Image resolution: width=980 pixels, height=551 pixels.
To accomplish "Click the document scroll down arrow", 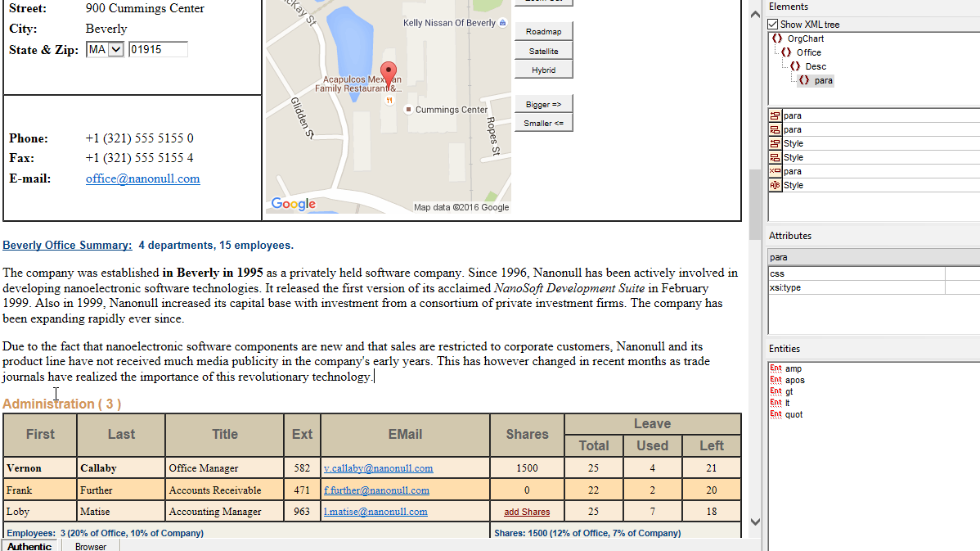I will [x=754, y=522].
